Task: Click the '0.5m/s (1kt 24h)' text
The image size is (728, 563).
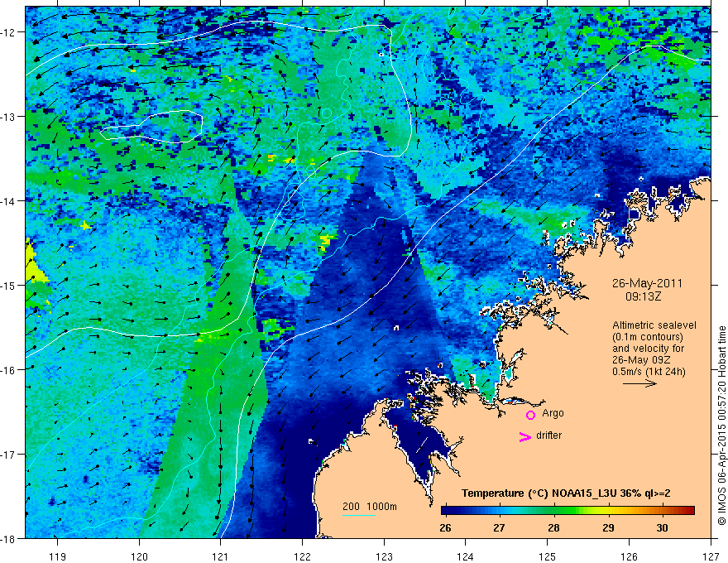Action: (649, 372)
